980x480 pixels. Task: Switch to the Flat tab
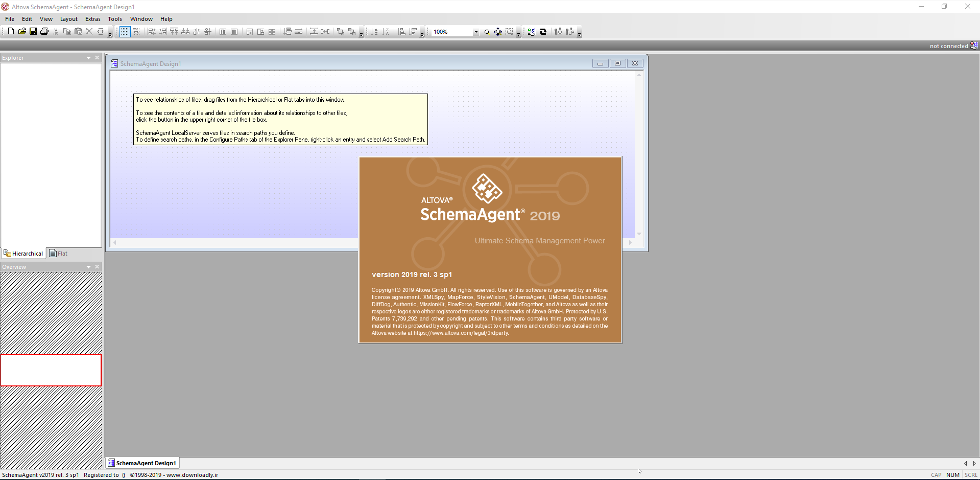coord(59,254)
